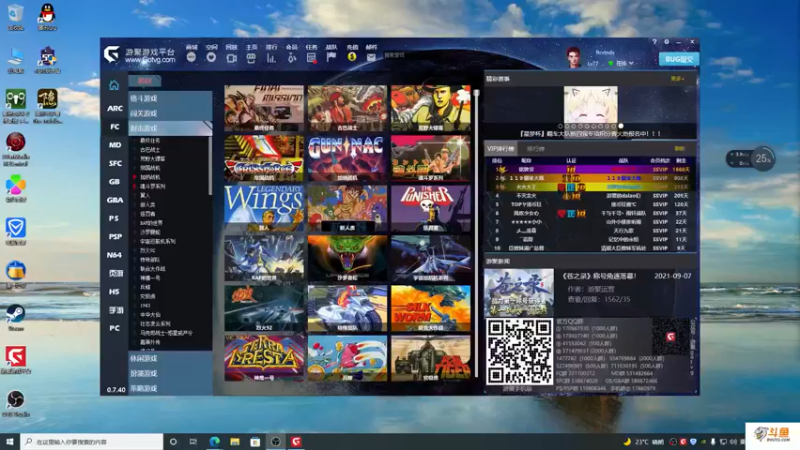Select PS platform in sidebar

pos(114,218)
